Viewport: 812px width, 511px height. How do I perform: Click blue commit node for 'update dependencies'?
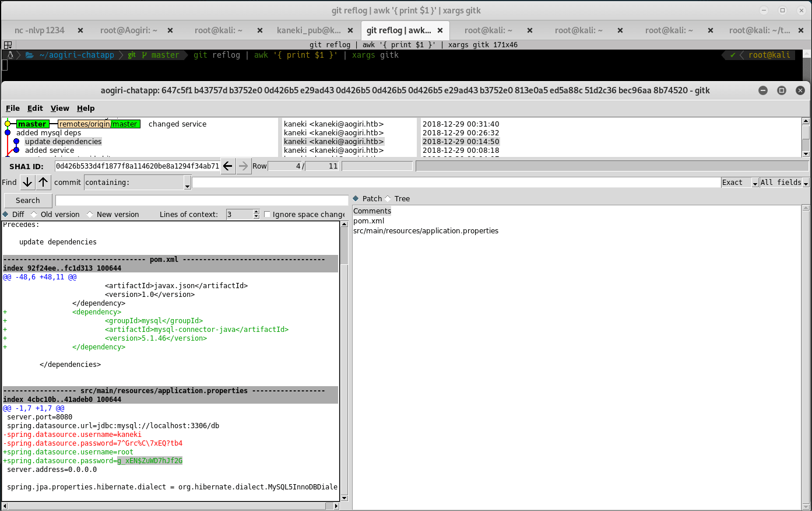(16, 141)
